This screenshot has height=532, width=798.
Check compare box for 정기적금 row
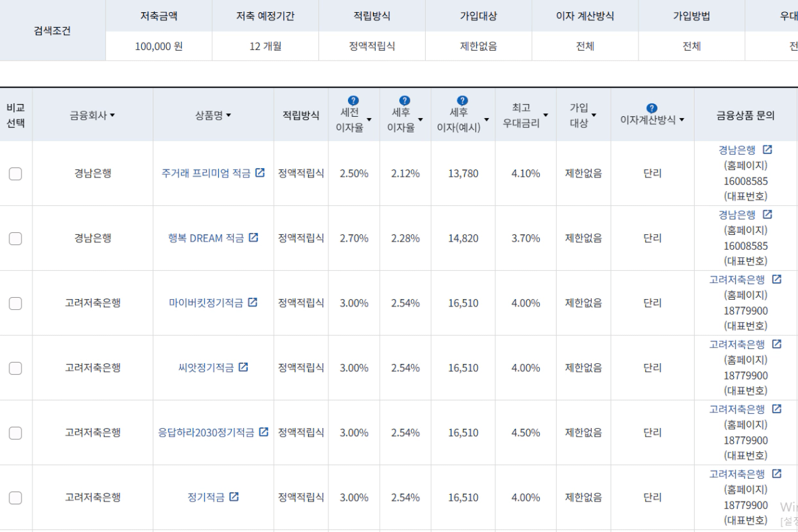(16, 498)
